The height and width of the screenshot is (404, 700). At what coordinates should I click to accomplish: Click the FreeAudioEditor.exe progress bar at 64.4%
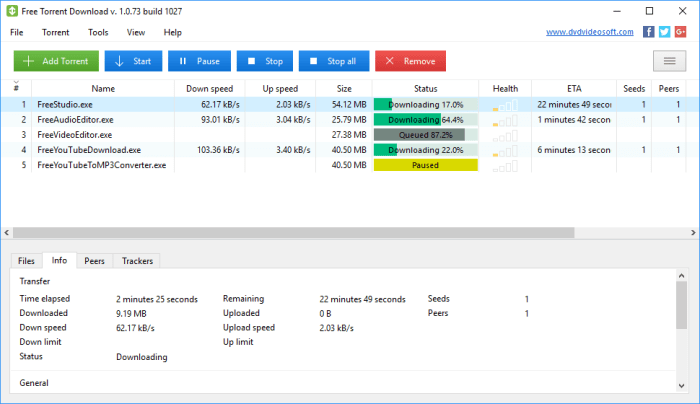click(425, 120)
